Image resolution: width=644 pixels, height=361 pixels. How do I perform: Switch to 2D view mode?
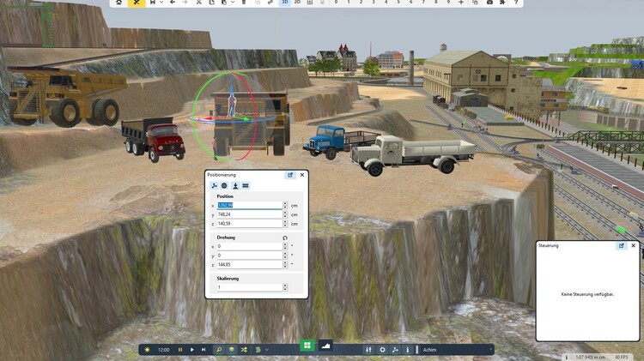(297, 3)
